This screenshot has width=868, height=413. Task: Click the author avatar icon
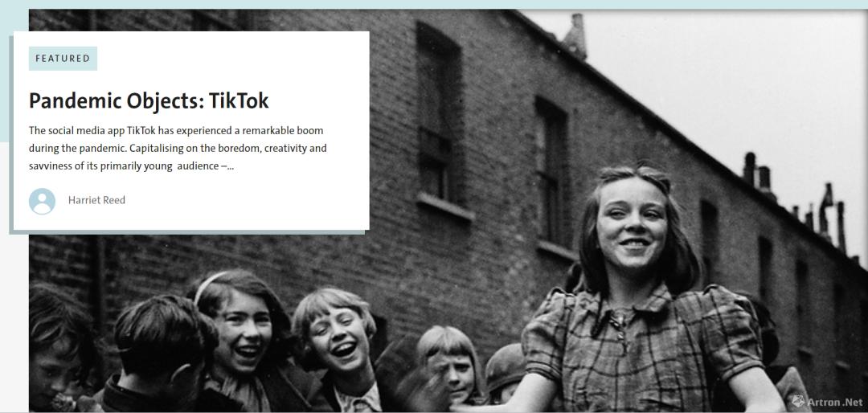click(x=42, y=201)
